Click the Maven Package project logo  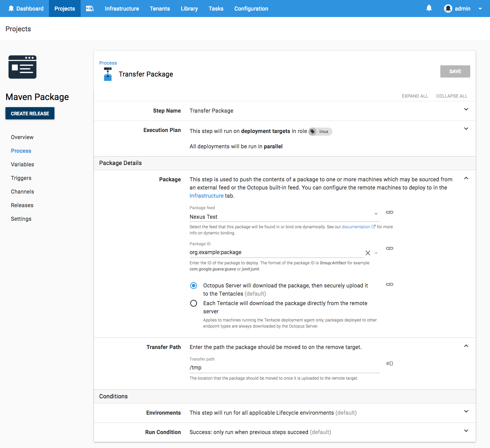[22, 67]
